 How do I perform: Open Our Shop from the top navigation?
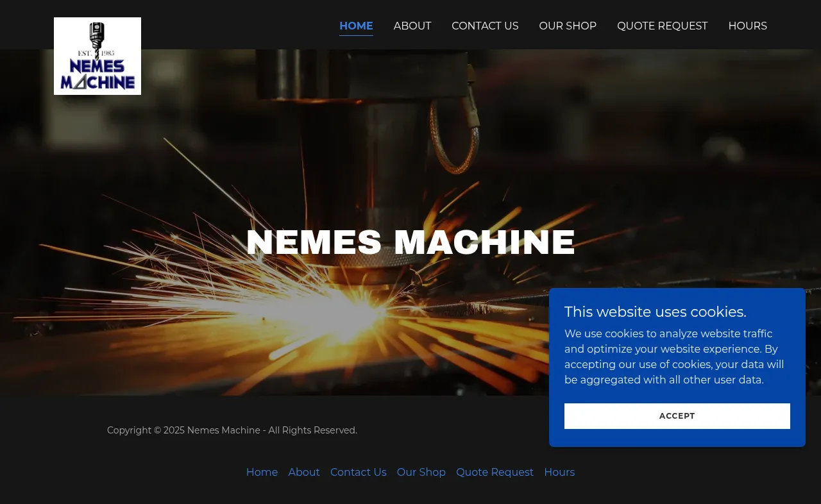click(x=568, y=26)
